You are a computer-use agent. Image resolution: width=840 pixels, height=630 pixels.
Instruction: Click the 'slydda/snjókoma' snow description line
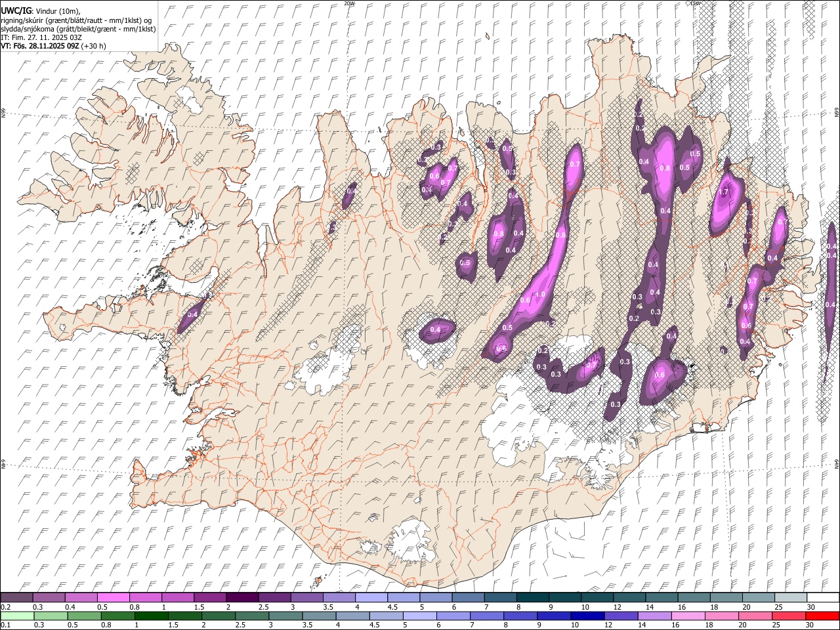(x=78, y=29)
